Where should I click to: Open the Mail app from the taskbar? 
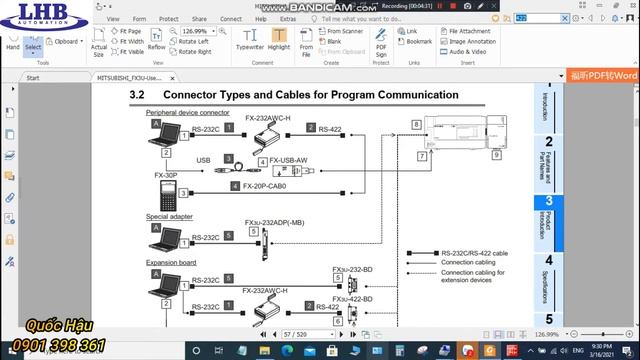pos(310,351)
